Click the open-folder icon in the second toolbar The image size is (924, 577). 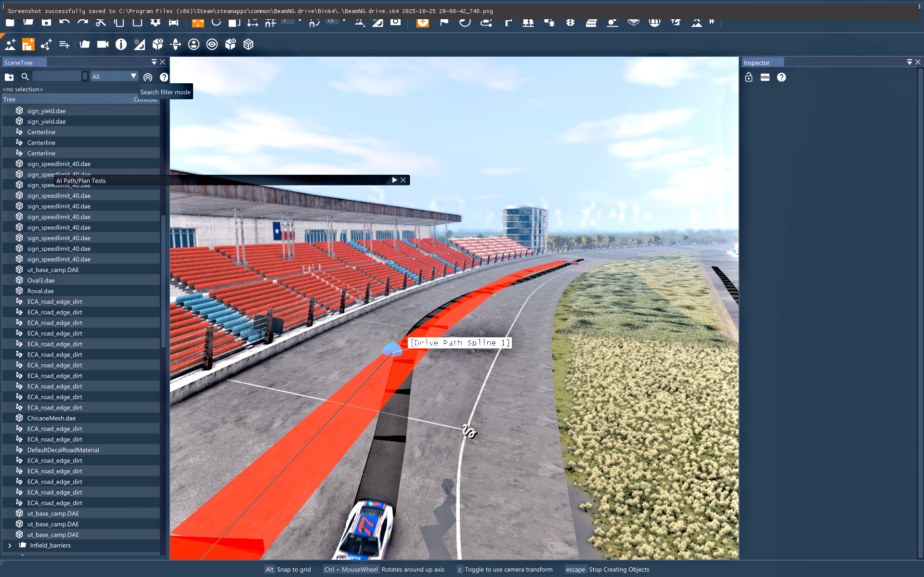85,44
